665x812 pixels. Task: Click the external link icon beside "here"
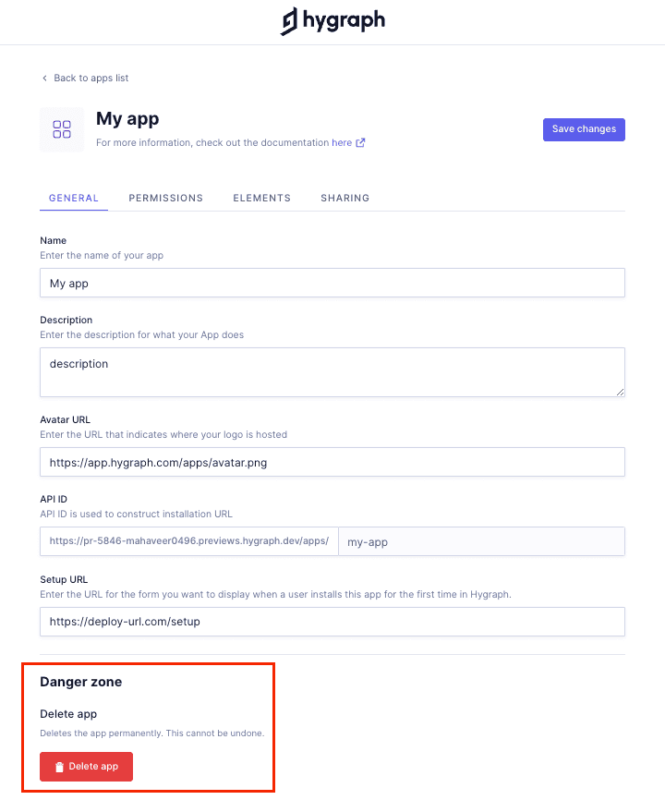tap(360, 143)
